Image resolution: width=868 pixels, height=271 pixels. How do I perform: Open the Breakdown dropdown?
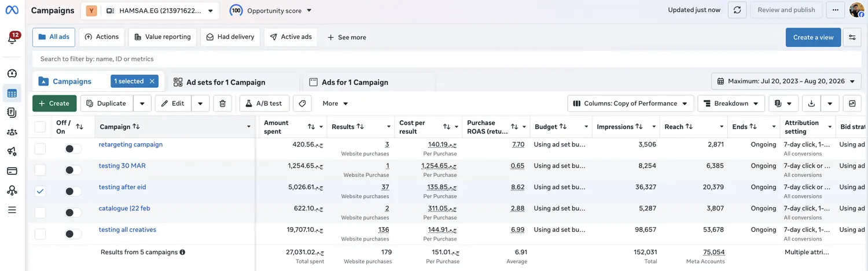click(x=731, y=103)
